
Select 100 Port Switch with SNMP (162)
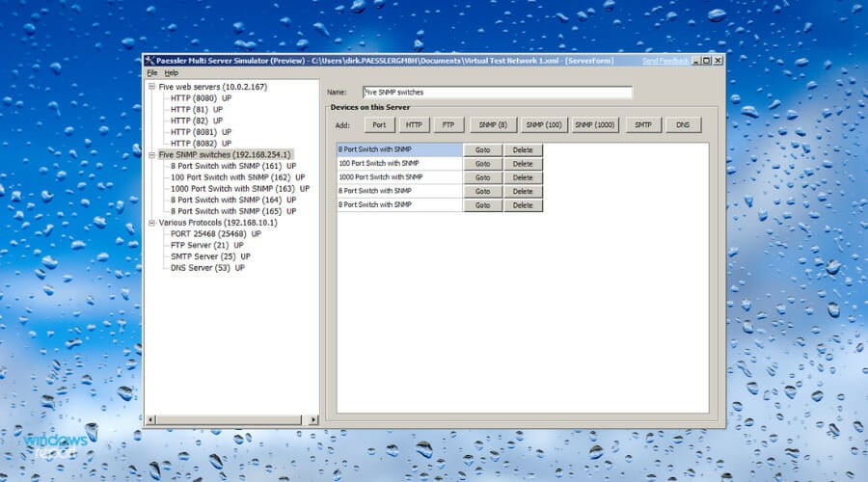[237, 177]
